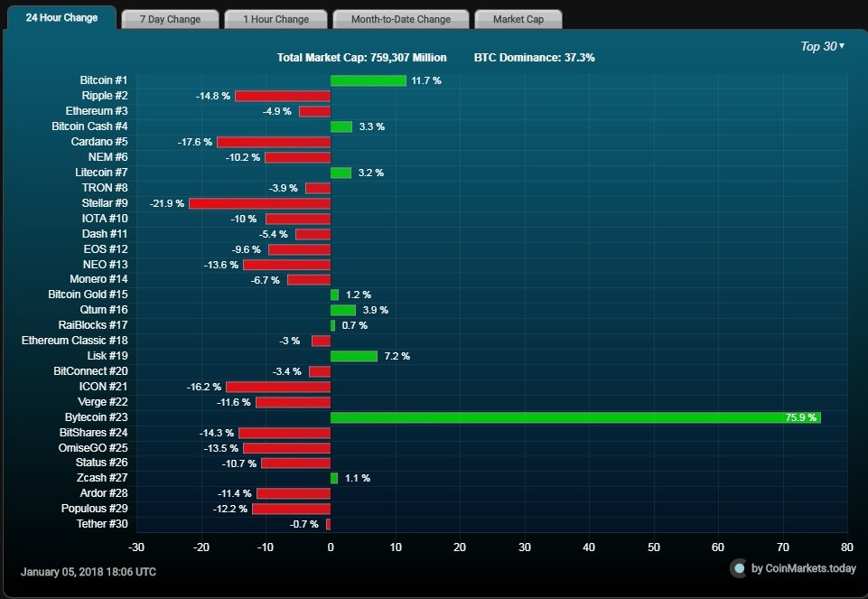Image resolution: width=868 pixels, height=599 pixels.
Task: Select the 1 Hour Change tab
Action: pos(275,19)
